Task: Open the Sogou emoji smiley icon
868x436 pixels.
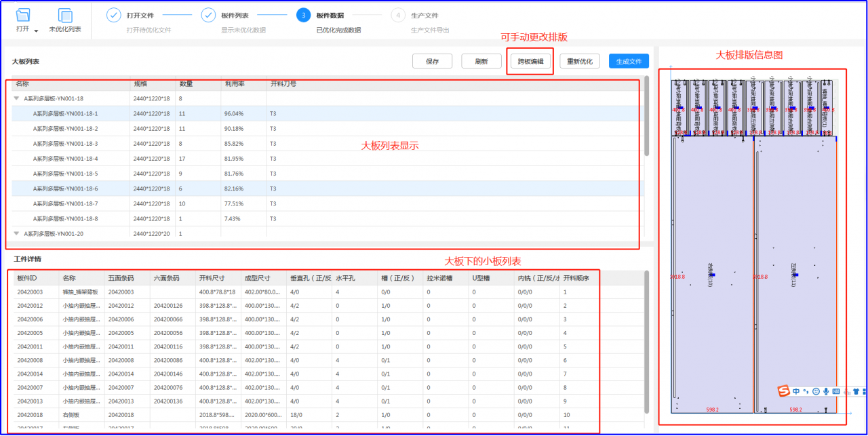Action: 816,391
